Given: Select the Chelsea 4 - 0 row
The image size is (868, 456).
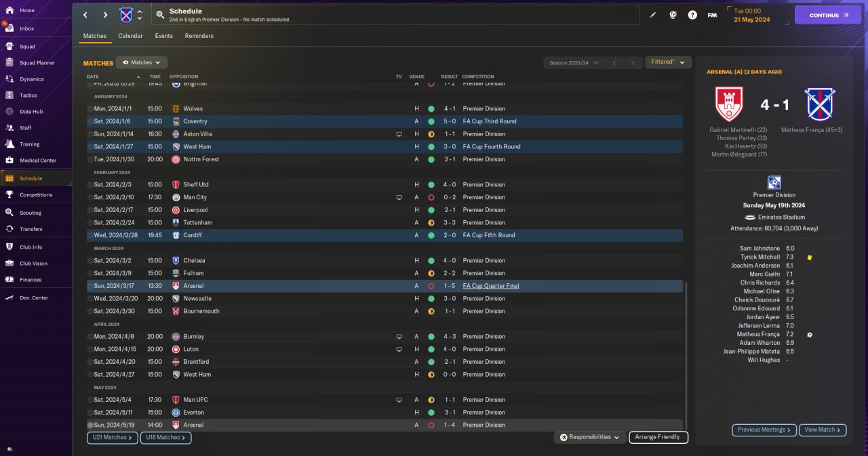Looking at the screenshot, I should (384, 260).
